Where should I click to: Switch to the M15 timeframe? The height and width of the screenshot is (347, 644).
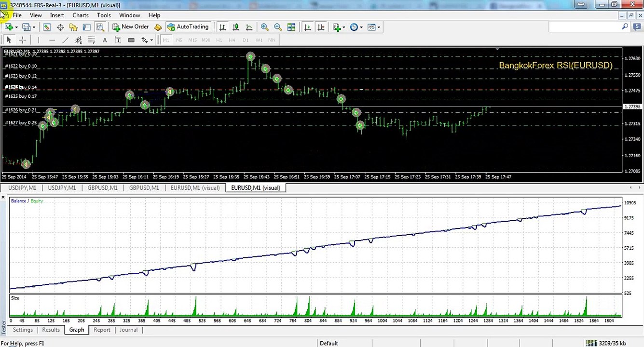pos(192,40)
